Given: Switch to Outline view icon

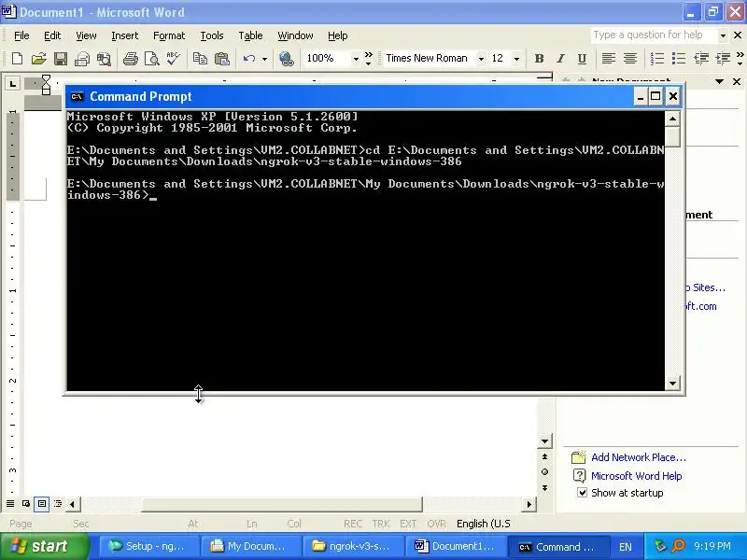Looking at the screenshot, I should tap(58, 503).
